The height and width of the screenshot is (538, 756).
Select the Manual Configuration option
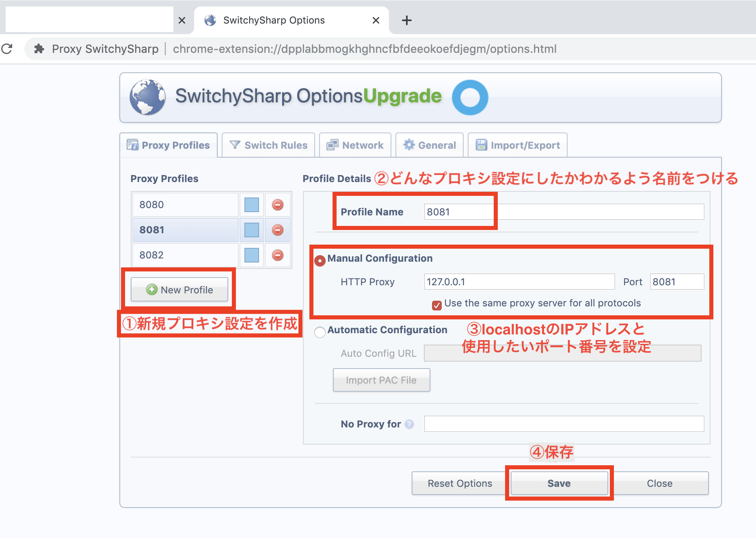(x=320, y=260)
